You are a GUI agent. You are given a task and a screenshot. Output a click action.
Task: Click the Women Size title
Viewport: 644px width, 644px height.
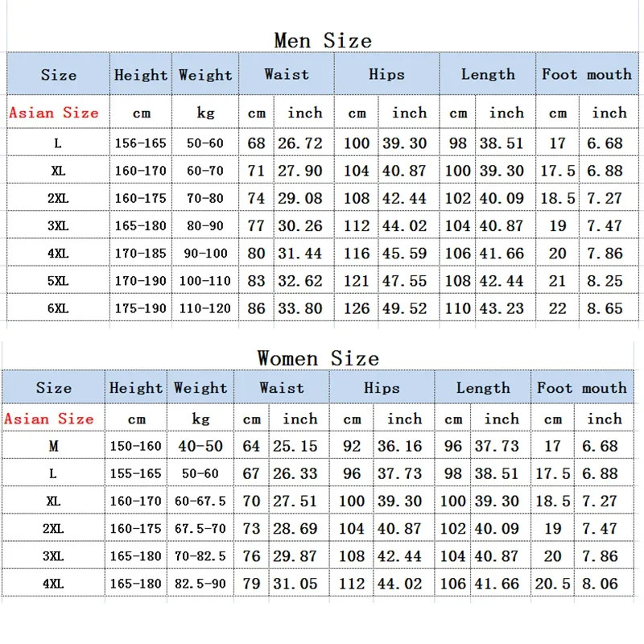tap(318, 358)
